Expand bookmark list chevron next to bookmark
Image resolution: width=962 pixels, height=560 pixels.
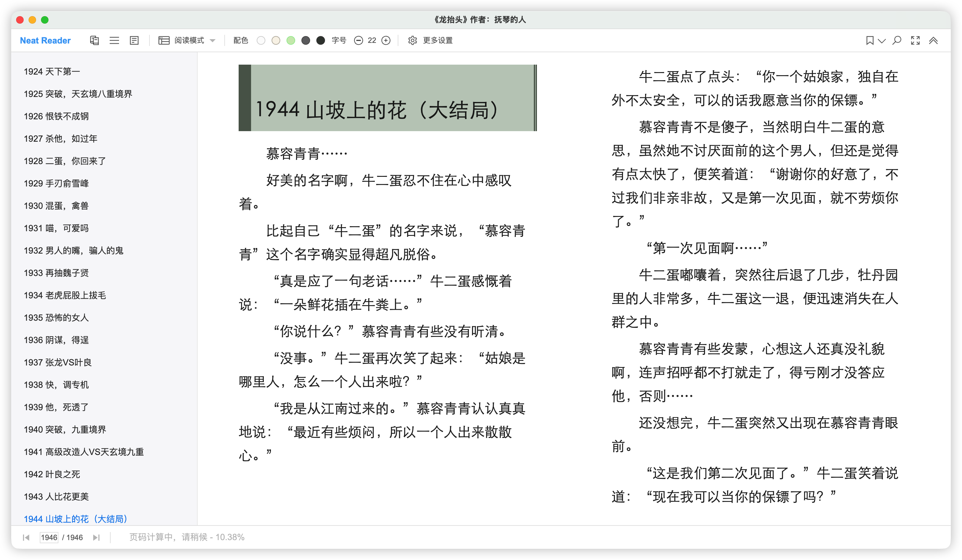(x=882, y=40)
